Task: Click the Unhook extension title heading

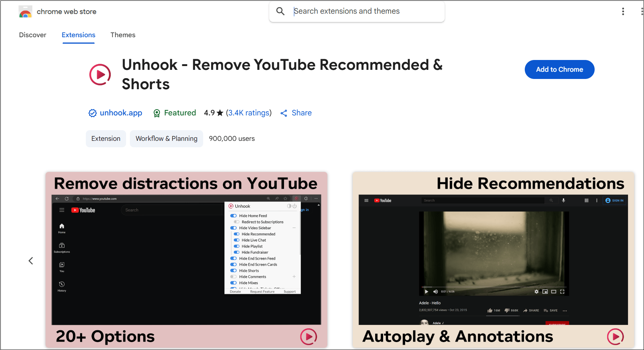Action: click(x=282, y=74)
